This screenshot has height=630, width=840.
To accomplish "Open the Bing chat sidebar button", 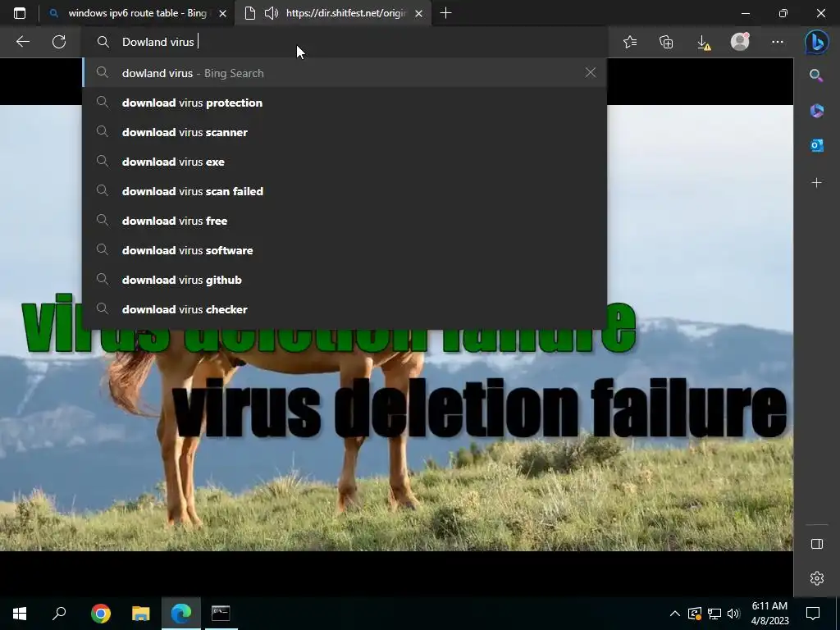I will tap(816, 42).
